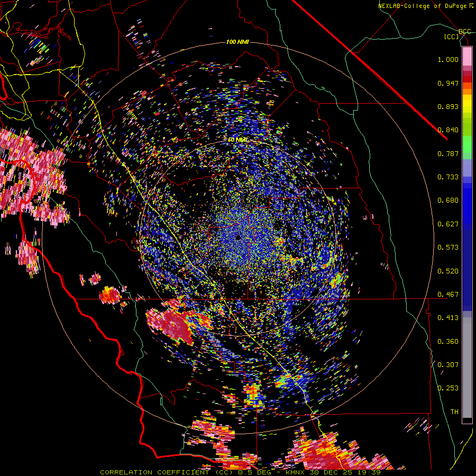The image size is (476, 476).
Task: Click the 0.947 legend value
Action: (448, 83)
